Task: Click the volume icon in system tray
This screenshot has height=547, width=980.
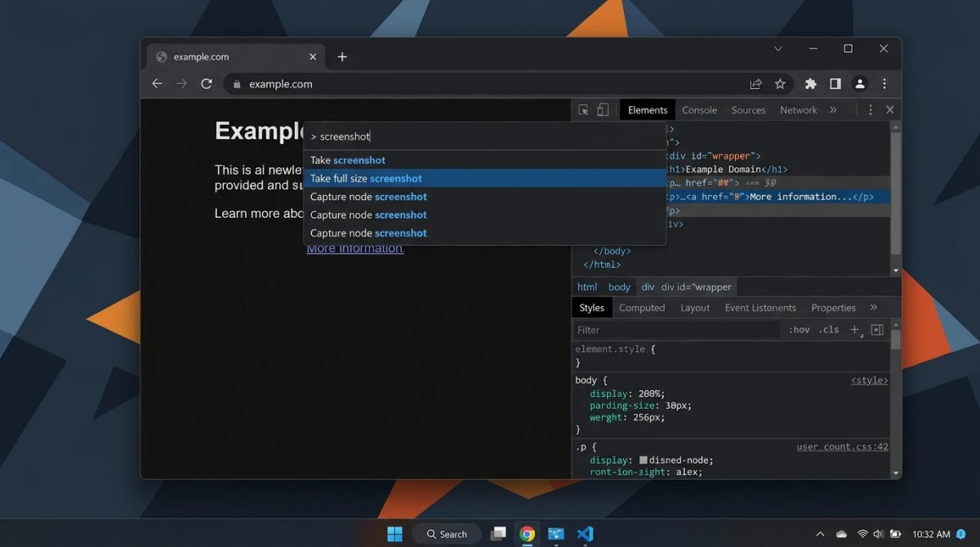Action: point(879,534)
